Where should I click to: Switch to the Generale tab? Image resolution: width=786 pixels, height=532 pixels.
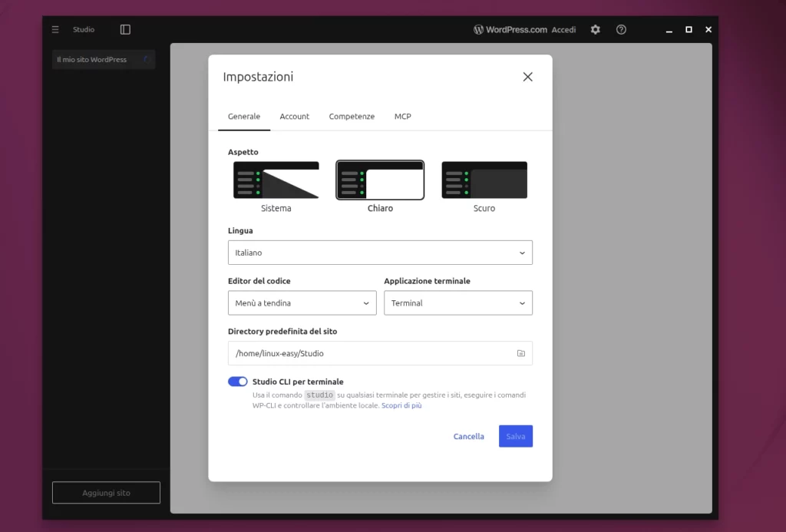click(244, 117)
